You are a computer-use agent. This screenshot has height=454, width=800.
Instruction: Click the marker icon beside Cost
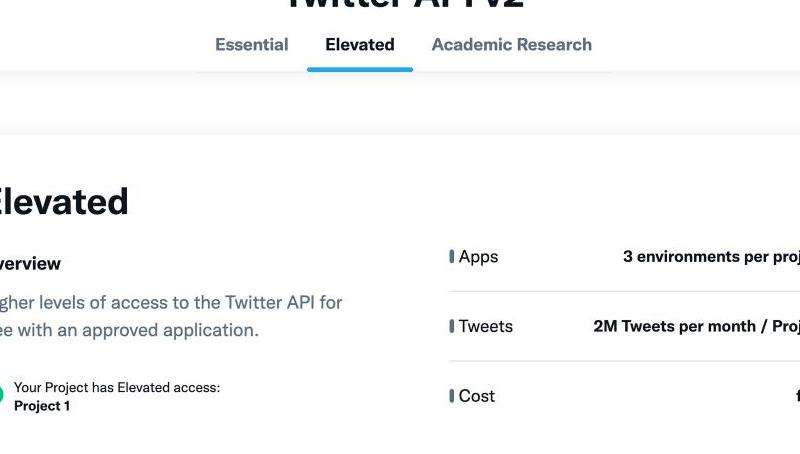(452, 396)
